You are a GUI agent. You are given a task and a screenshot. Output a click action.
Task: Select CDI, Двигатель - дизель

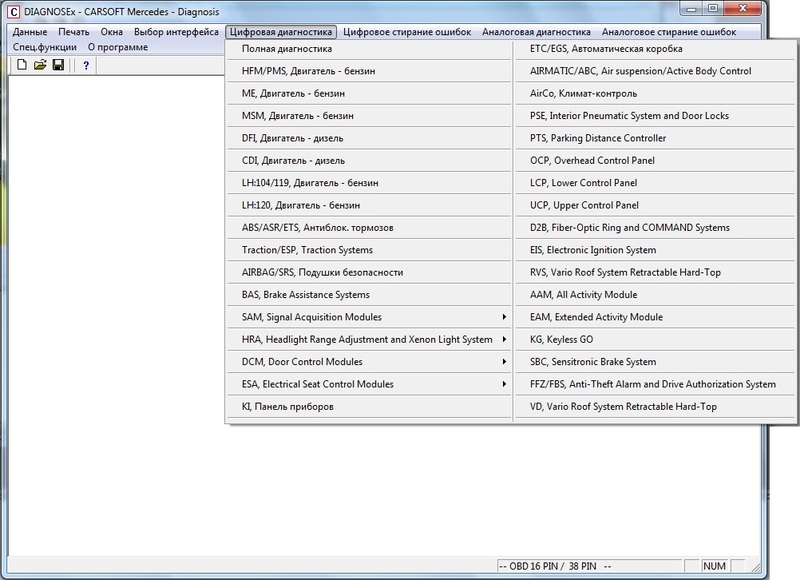[x=369, y=161]
